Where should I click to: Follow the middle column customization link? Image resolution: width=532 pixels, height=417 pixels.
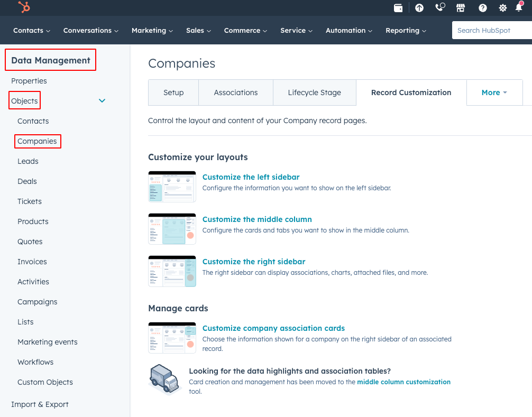tap(403, 382)
